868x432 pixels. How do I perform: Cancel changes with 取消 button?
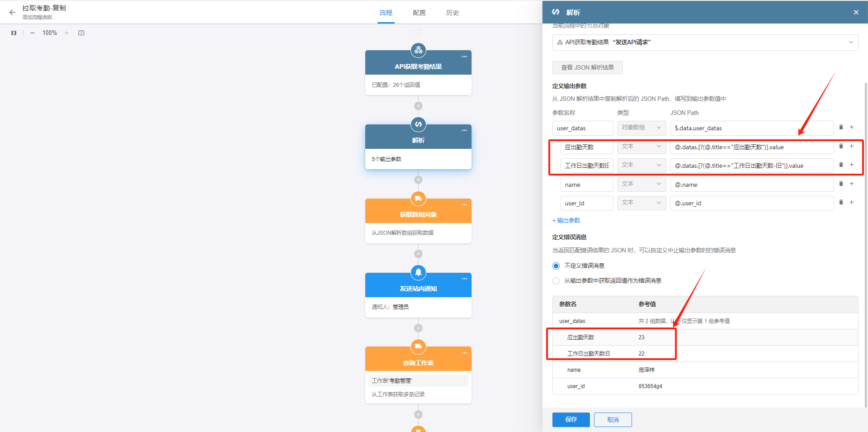(613, 420)
